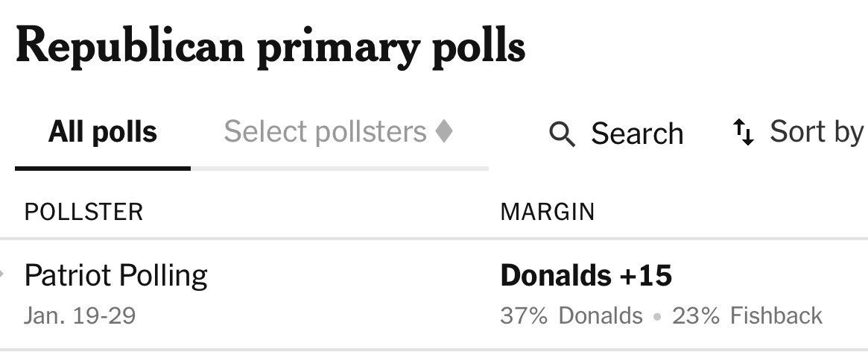Click the MARGIN column header
Screen dimensions: 868x352
[x=548, y=212]
